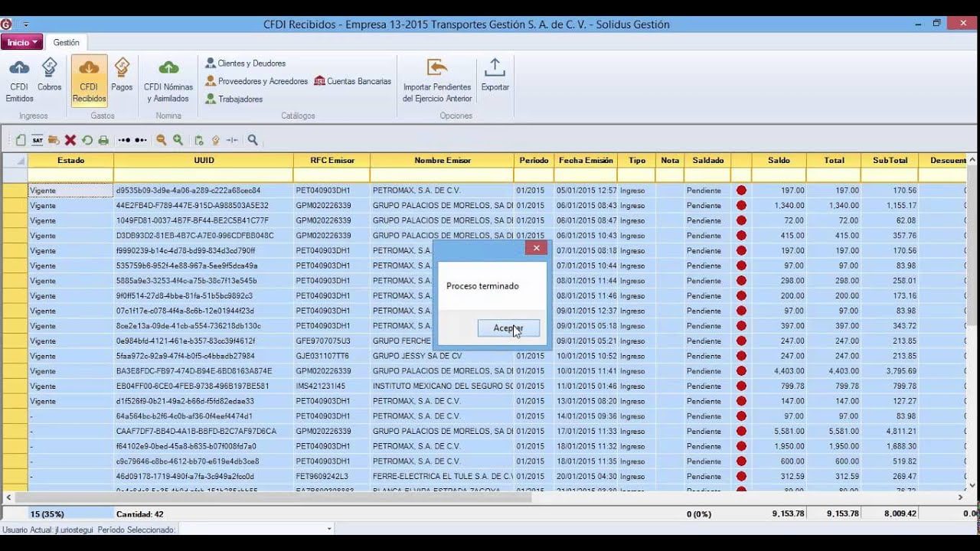Click the UUID filter field below header
Image resolution: width=980 pixels, height=551 pixels.
click(x=203, y=175)
